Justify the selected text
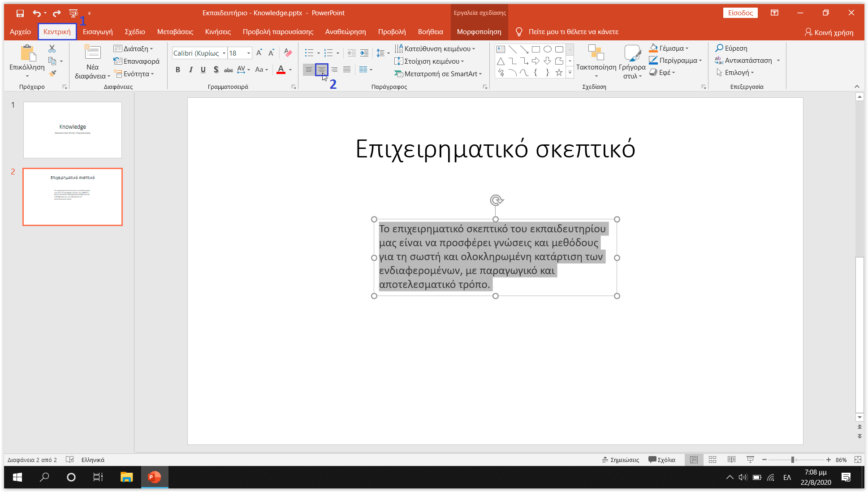 [x=347, y=70]
